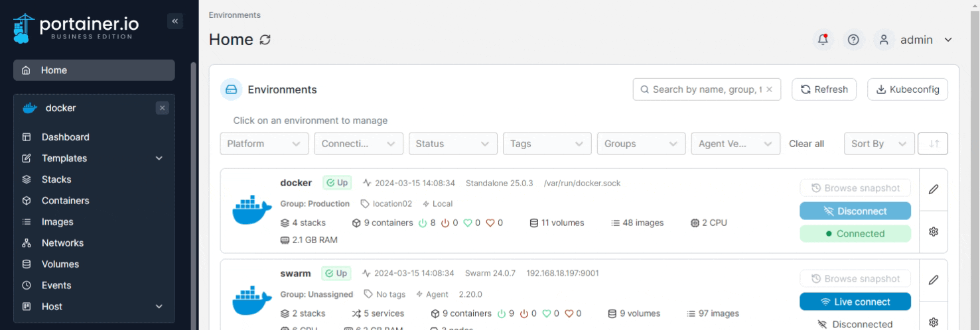Open settings gear for docker environment
The image size is (980, 330).
point(933,231)
